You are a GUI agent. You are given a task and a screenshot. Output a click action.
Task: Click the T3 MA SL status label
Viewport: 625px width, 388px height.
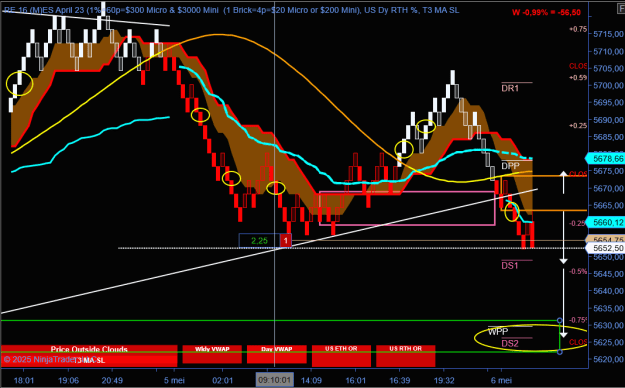pyautogui.click(x=89, y=360)
